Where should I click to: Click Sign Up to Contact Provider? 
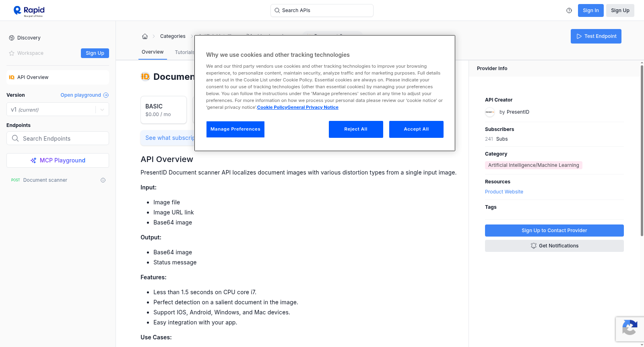point(554,231)
